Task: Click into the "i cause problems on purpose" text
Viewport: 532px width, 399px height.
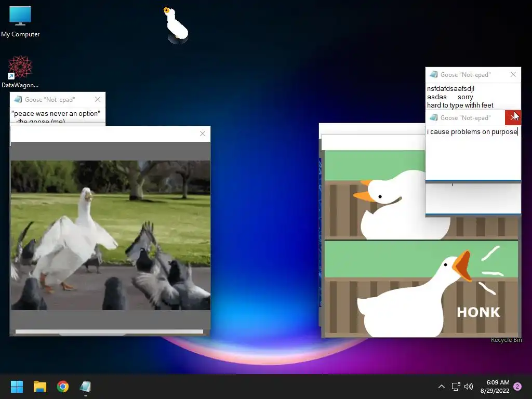Action: point(472,132)
